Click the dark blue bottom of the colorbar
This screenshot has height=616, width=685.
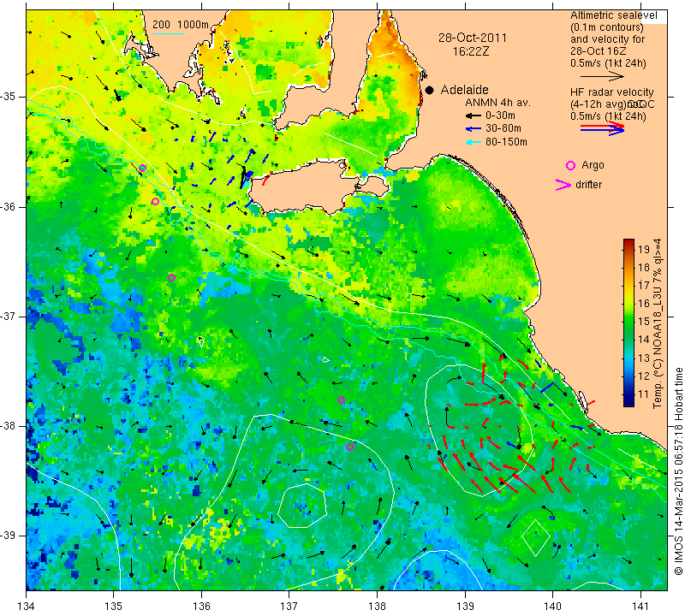(628, 401)
